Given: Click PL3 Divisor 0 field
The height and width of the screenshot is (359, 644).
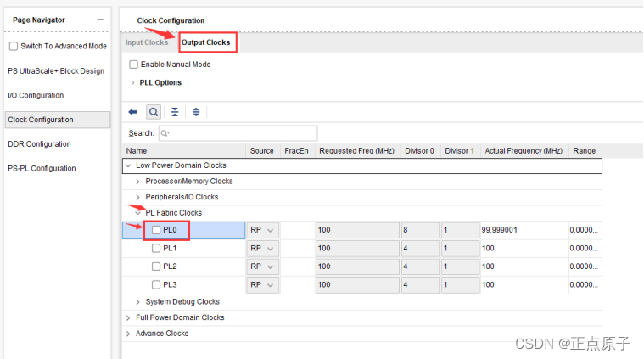Looking at the screenshot, I should [x=420, y=284].
